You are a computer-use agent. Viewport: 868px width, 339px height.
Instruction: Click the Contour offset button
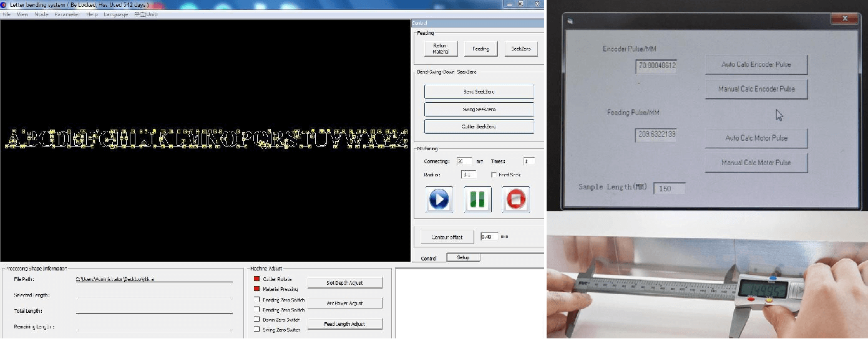447,237
